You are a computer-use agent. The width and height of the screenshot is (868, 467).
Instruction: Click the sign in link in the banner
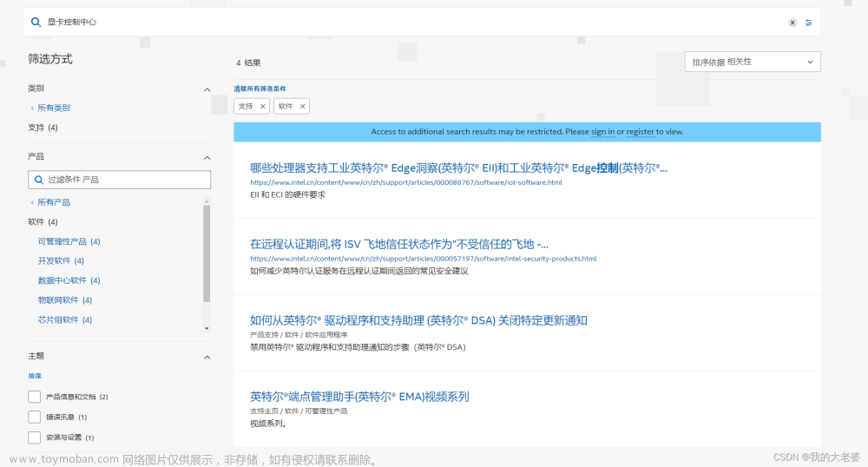603,132
